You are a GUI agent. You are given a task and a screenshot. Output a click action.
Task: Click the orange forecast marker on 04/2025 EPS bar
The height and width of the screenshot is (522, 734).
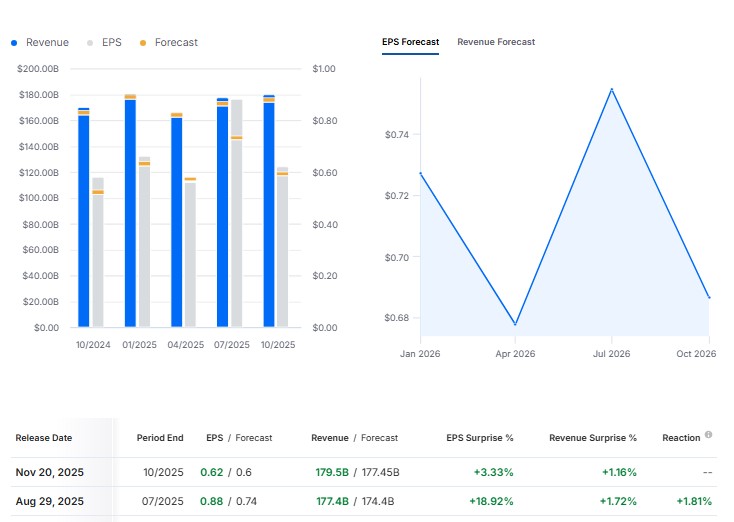point(190,179)
